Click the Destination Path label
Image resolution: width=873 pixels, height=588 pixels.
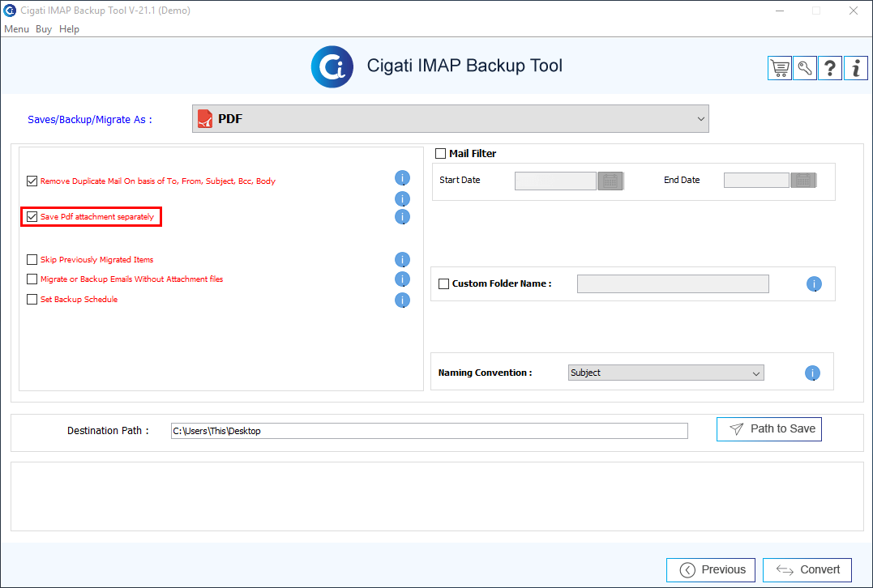[108, 431]
